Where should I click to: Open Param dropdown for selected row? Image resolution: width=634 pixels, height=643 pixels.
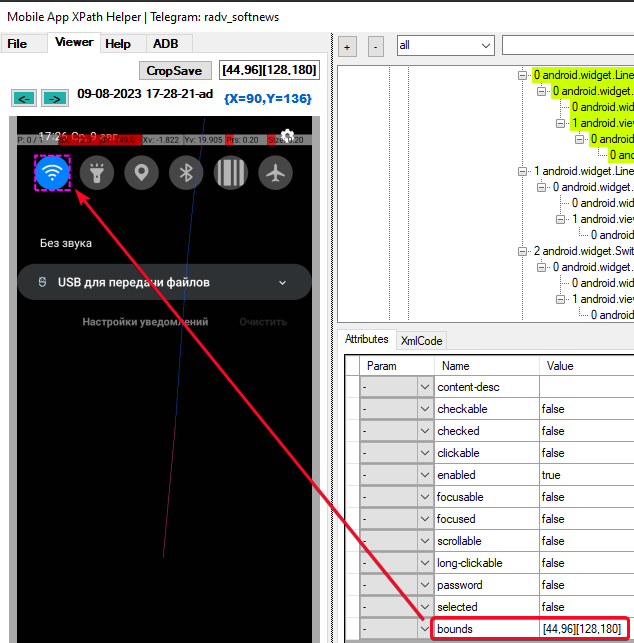425,607
